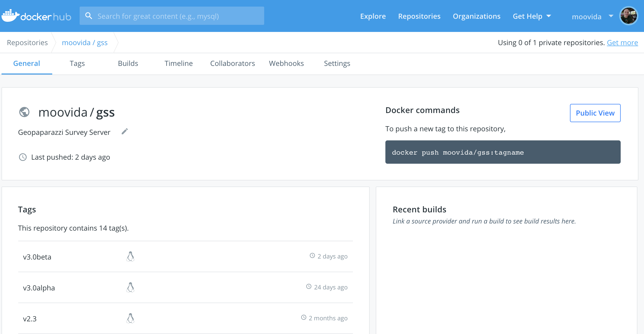
Task: Expand the Get Help dropdown
Action: [532, 16]
